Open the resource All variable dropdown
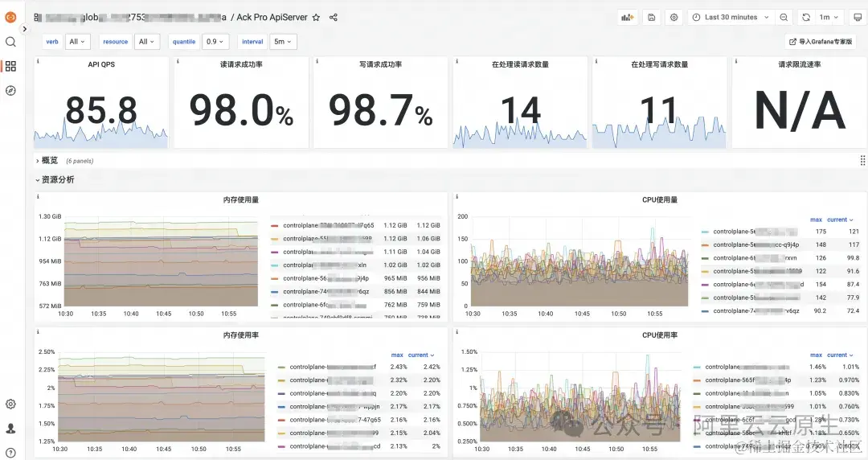The height and width of the screenshot is (460, 868). click(x=147, y=42)
